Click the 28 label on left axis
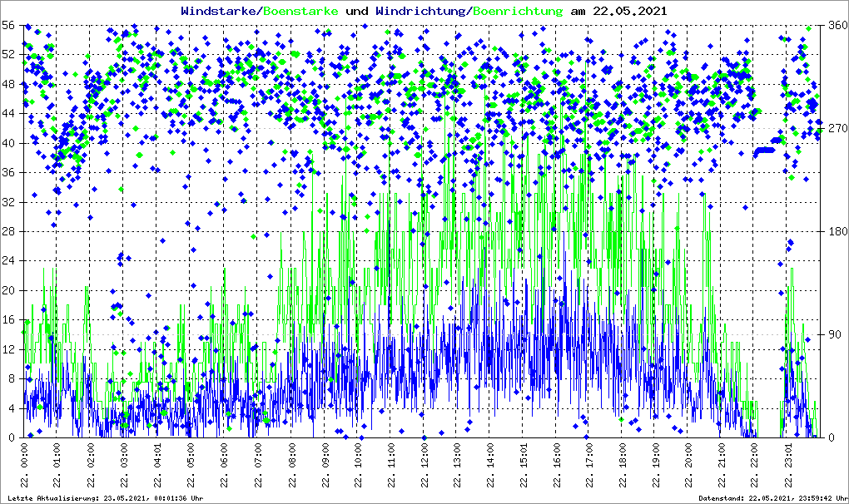 pos(9,231)
